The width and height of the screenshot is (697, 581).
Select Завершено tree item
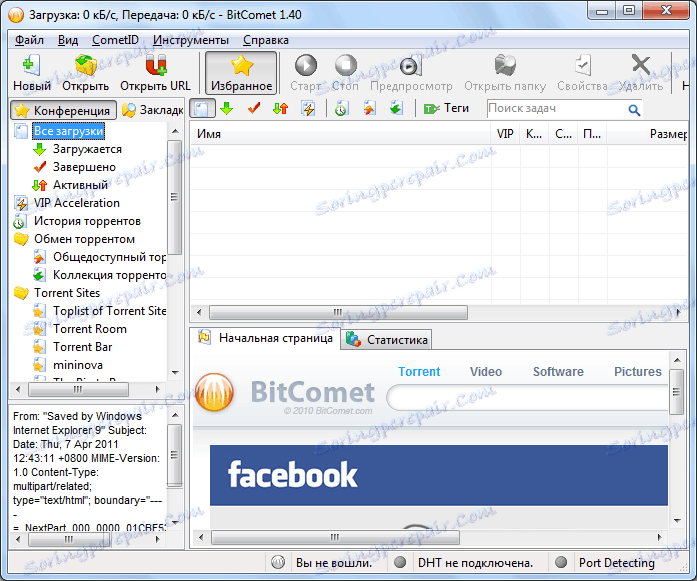[x=84, y=167]
